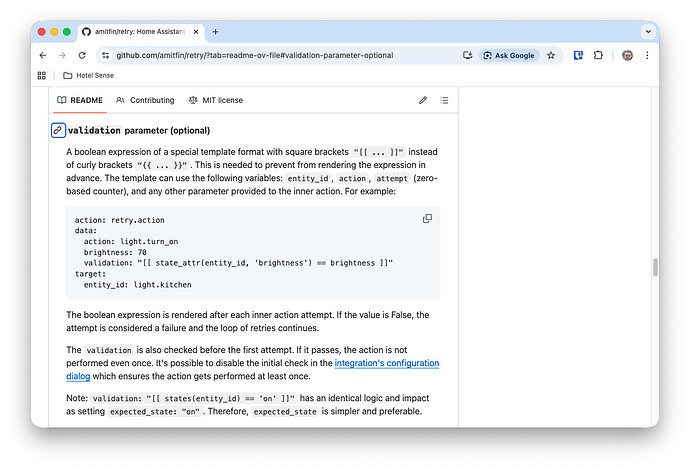Reload the current page
The image size is (690, 467).
(84, 55)
